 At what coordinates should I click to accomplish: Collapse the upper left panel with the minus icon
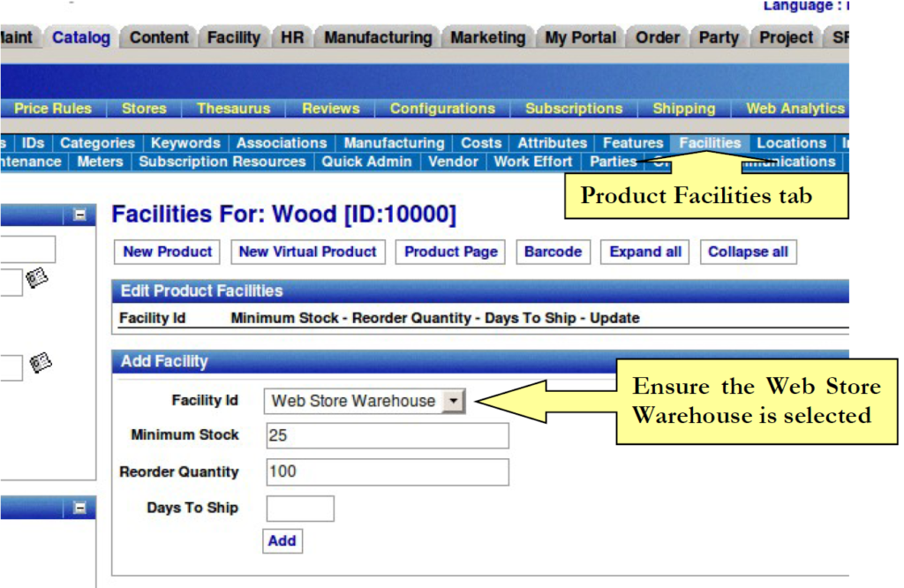[x=80, y=215]
